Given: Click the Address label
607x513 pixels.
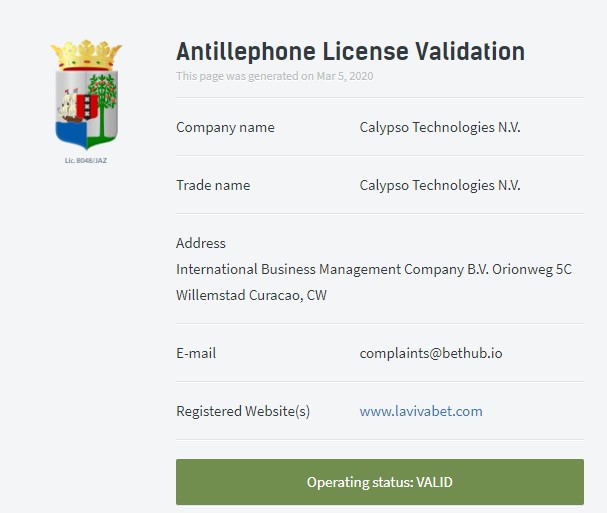Looking at the screenshot, I should click(x=201, y=243).
